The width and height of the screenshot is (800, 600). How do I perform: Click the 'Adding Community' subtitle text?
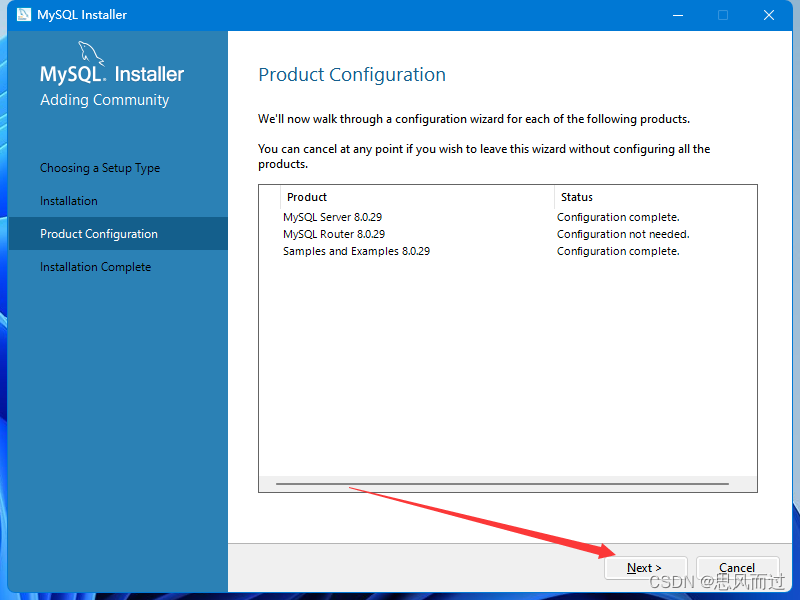[105, 100]
